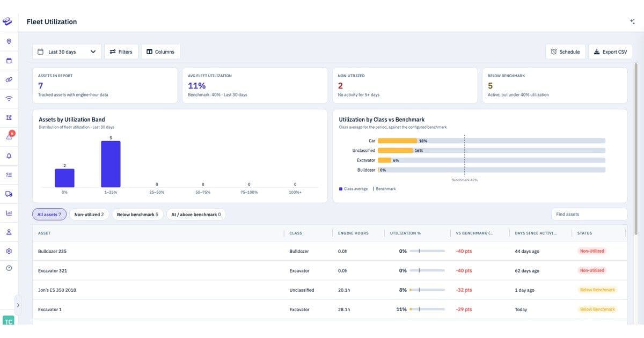This screenshot has width=644, height=338.
Task: Click Non-Utilized status badge for Bulldozer 235
Action: (x=592, y=251)
